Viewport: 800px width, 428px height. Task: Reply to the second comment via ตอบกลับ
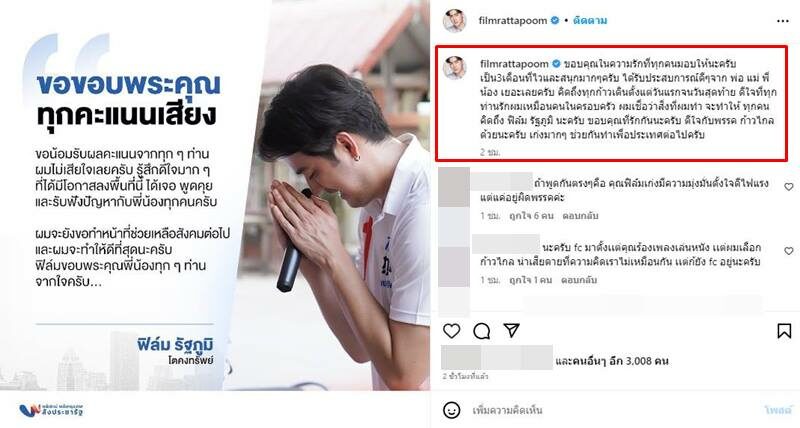[579, 280]
